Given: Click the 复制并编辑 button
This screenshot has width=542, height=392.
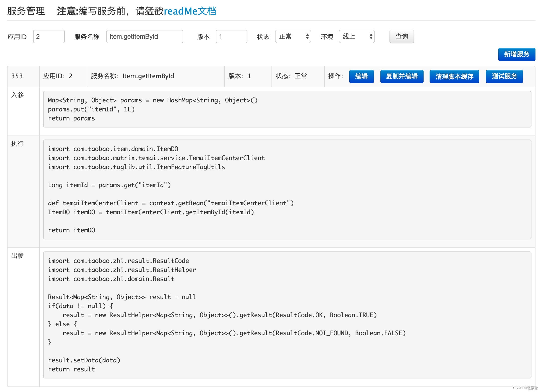Looking at the screenshot, I should (402, 76).
